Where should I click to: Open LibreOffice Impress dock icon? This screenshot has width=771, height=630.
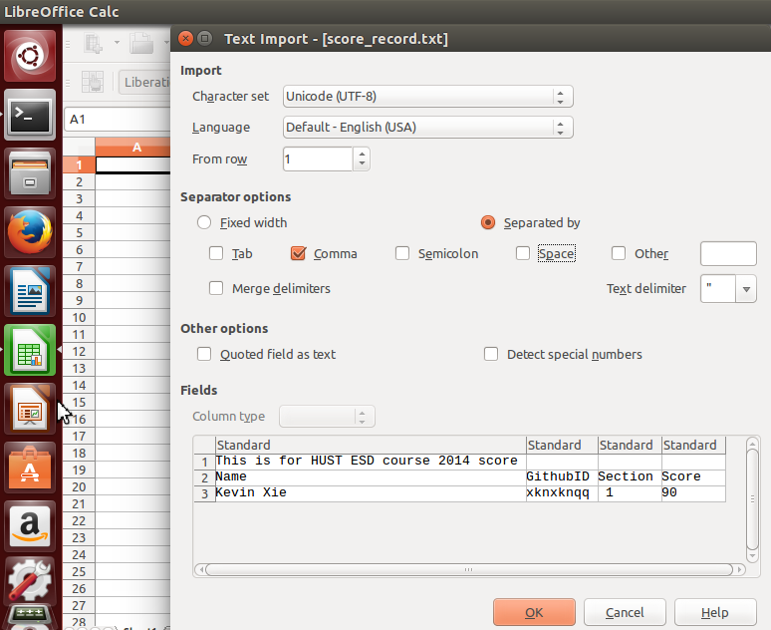(30, 409)
